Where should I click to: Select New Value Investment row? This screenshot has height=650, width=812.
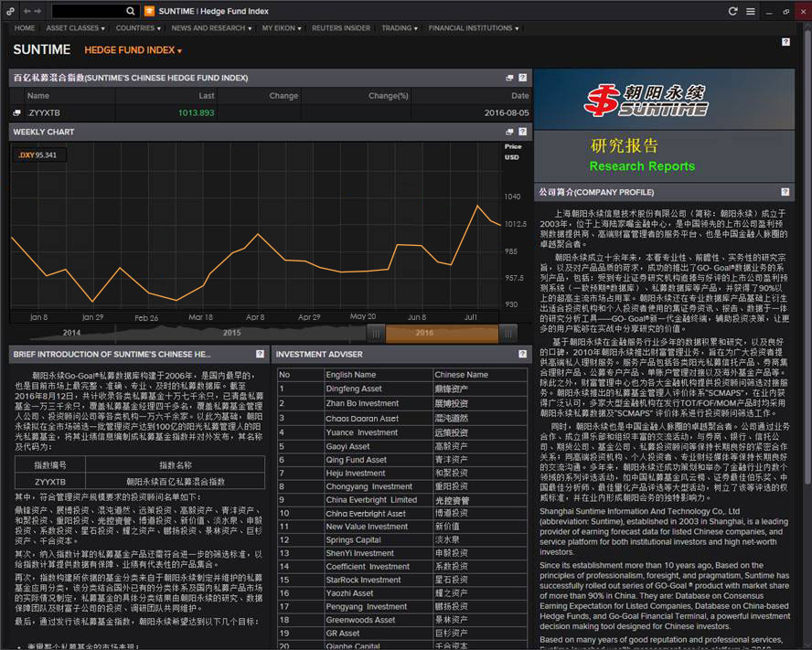402,527
